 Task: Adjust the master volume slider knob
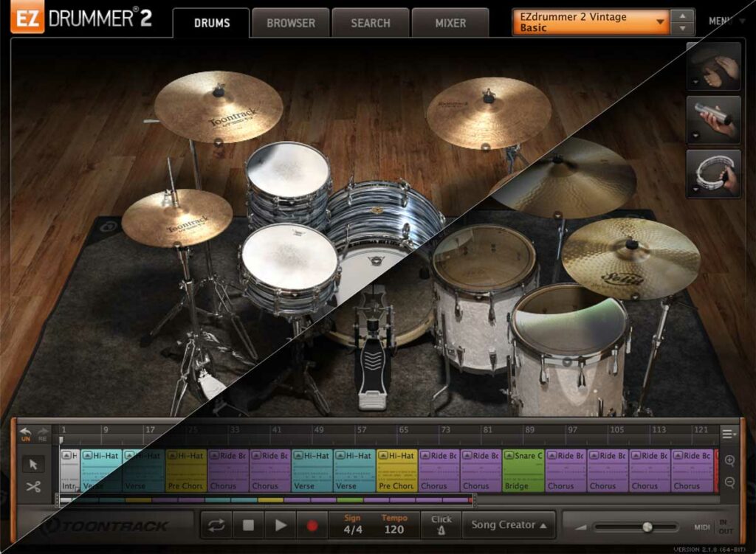tap(647, 527)
